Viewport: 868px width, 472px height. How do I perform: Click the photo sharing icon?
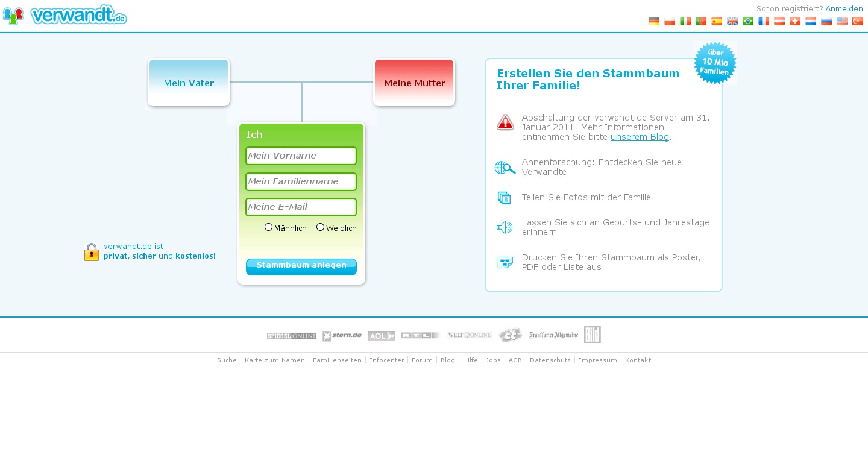coord(504,198)
